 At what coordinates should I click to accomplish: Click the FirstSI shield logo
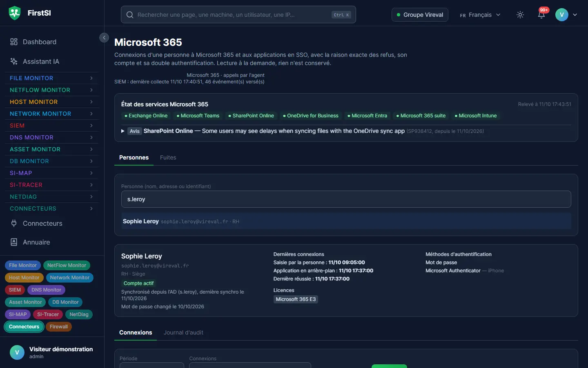click(x=15, y=13)
